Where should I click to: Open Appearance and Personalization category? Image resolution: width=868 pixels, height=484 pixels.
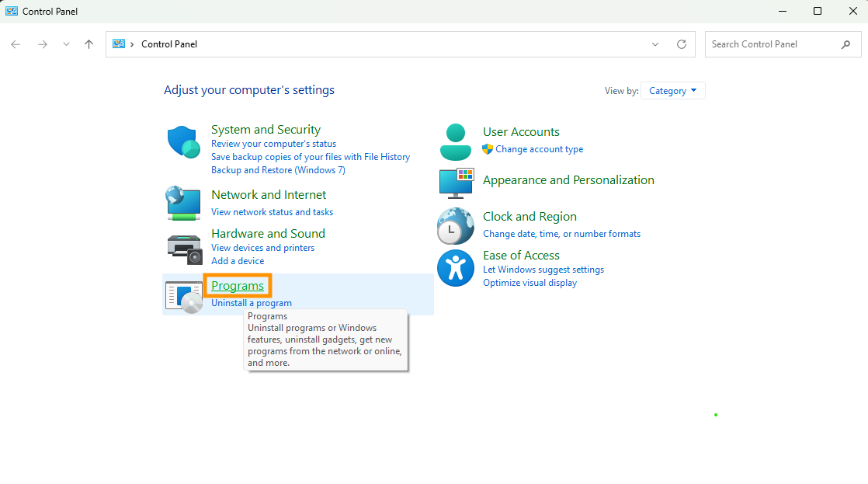tap(568, 180)
